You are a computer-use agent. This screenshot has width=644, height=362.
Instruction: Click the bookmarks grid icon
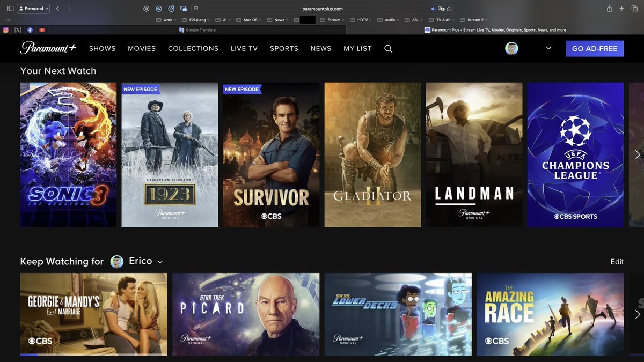[x=8, y=20]
